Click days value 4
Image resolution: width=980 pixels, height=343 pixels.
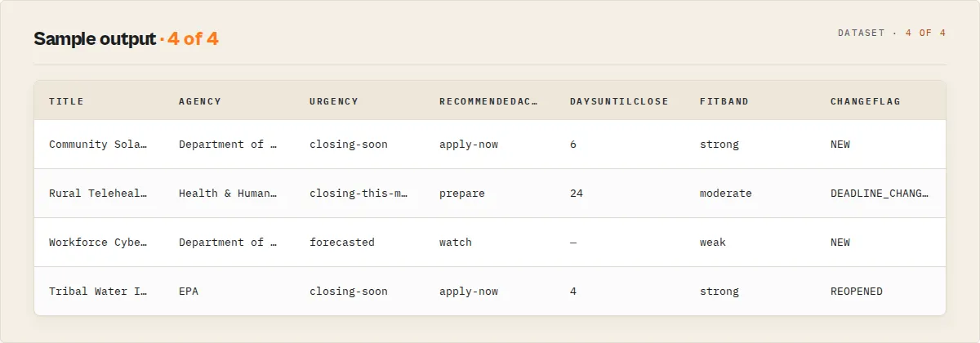[573, 292]
